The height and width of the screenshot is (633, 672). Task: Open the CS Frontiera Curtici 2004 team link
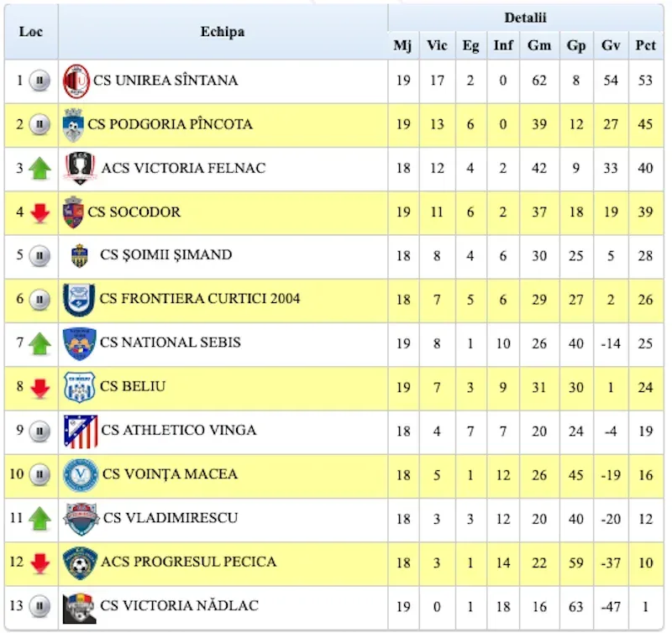click(200, 299)
